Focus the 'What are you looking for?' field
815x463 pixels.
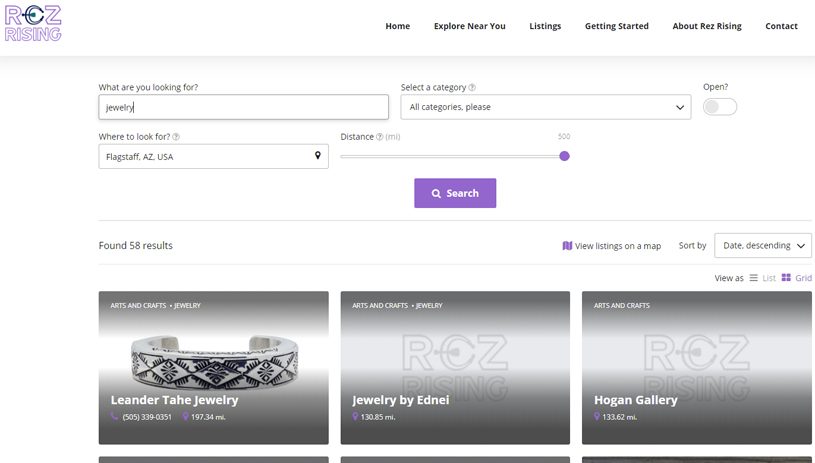point(243,107)
